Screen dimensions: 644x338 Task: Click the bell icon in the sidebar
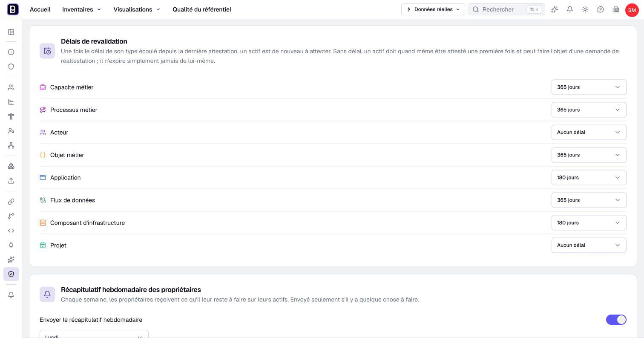point(11,295)
